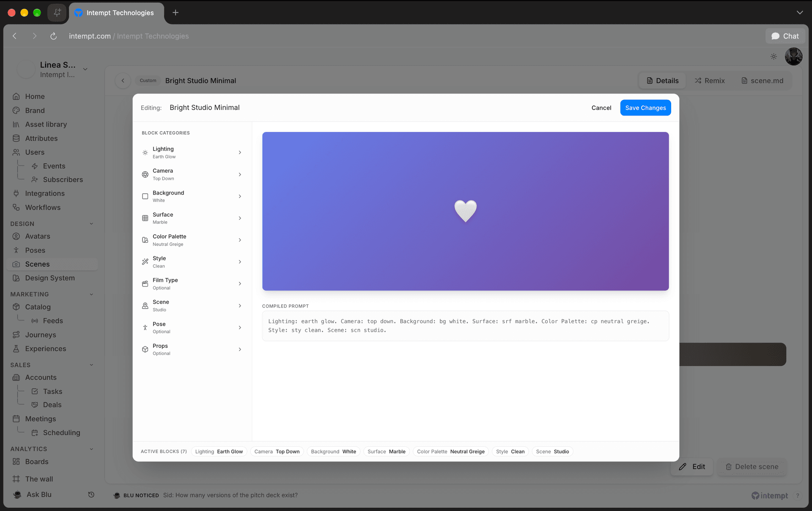Screen dimensions: 812x511
Task: Open the Chat button
Action: 785,36
